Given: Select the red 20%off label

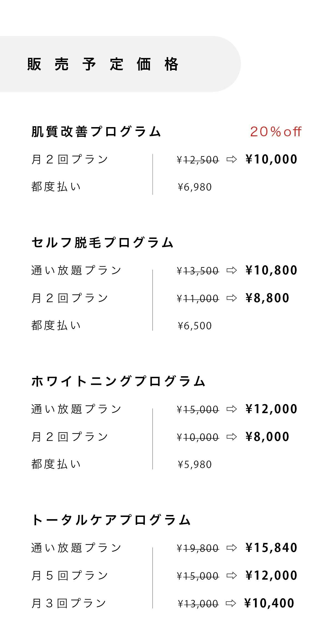Looking at the screenshot, I should 276,132.
